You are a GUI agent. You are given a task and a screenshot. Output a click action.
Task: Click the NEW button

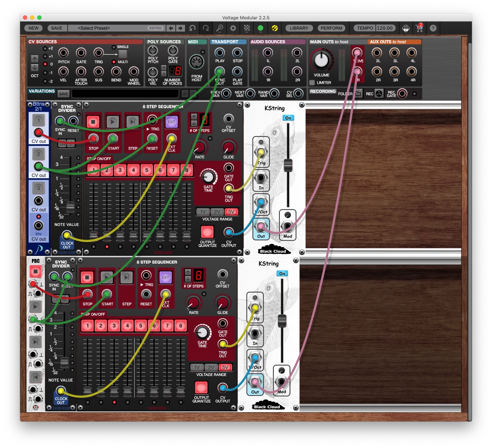[x=33, y=28]
